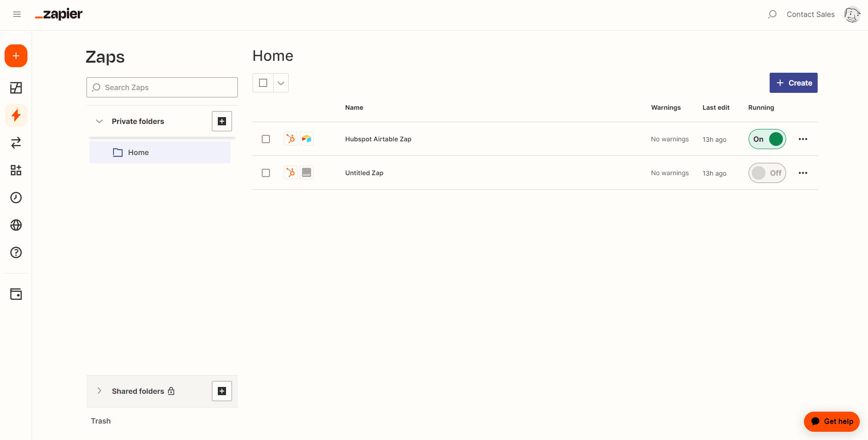Open the bulk selection dropdown arrow

(281, 83)
